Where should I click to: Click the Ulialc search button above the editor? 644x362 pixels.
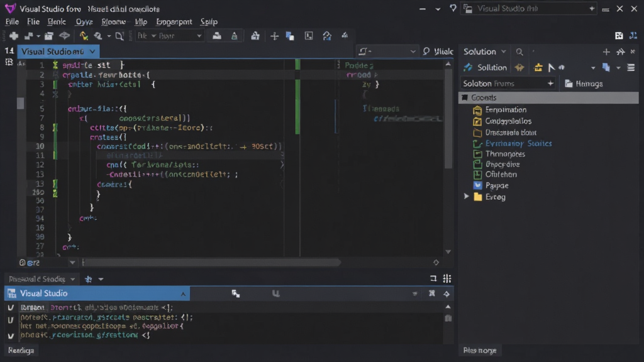[438, 52]
